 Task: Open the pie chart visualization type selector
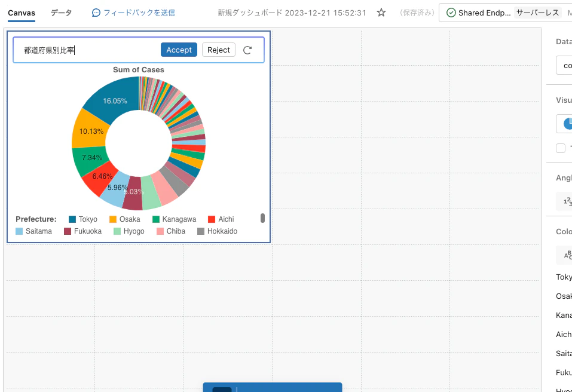[x=564, y=124]
